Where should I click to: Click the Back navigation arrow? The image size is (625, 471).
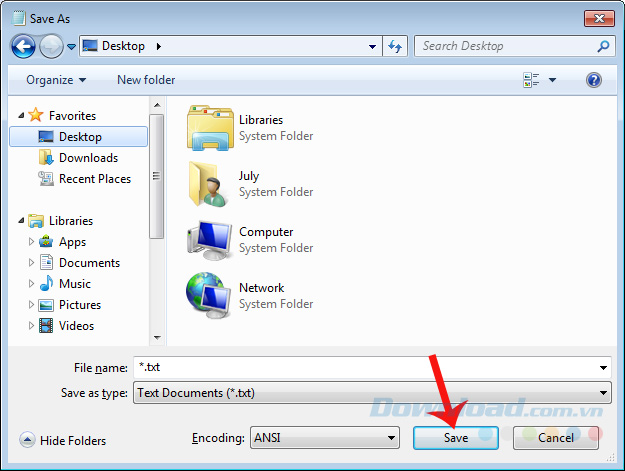[x=23, y=46]
